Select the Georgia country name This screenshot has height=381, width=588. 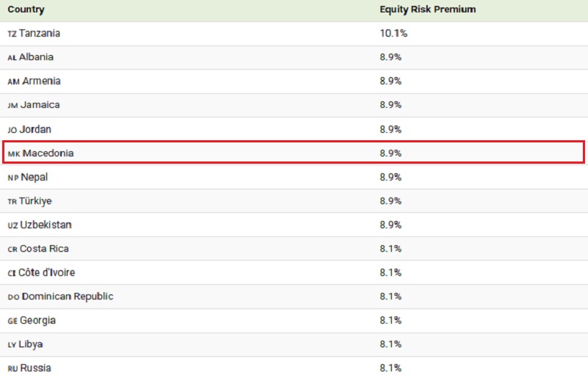pyautogui.click(x=39, y=320)
